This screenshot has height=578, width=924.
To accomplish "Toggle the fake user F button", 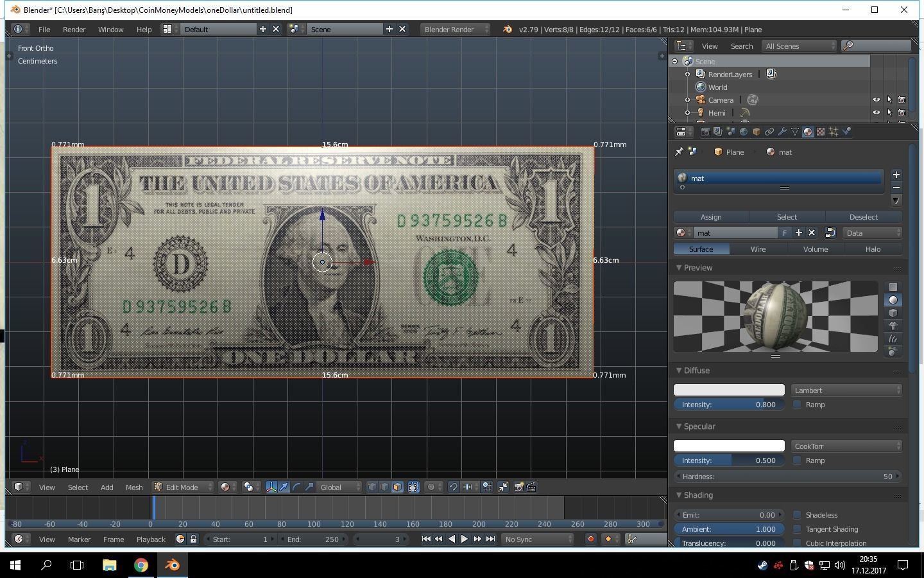I will (x=785, y=233).
